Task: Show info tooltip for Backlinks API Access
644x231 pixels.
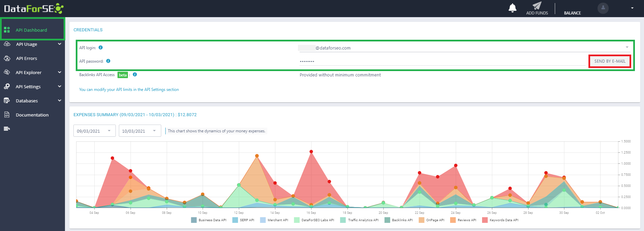Action: 135,74
